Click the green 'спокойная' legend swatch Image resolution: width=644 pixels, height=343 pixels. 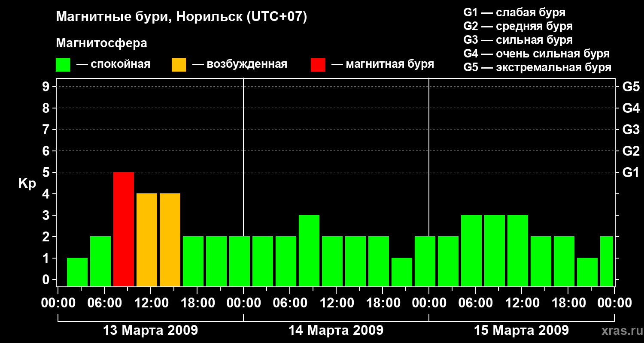(x=63, y=65)
